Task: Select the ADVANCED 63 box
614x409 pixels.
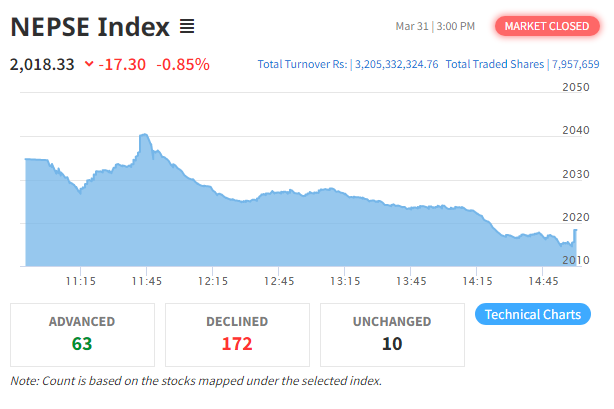Action: coord(82,335)
